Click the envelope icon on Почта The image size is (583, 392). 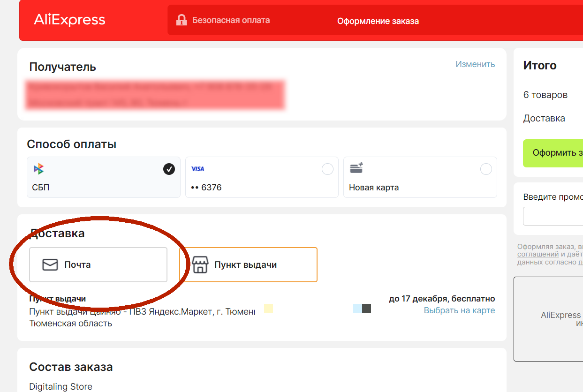[50, 265]
